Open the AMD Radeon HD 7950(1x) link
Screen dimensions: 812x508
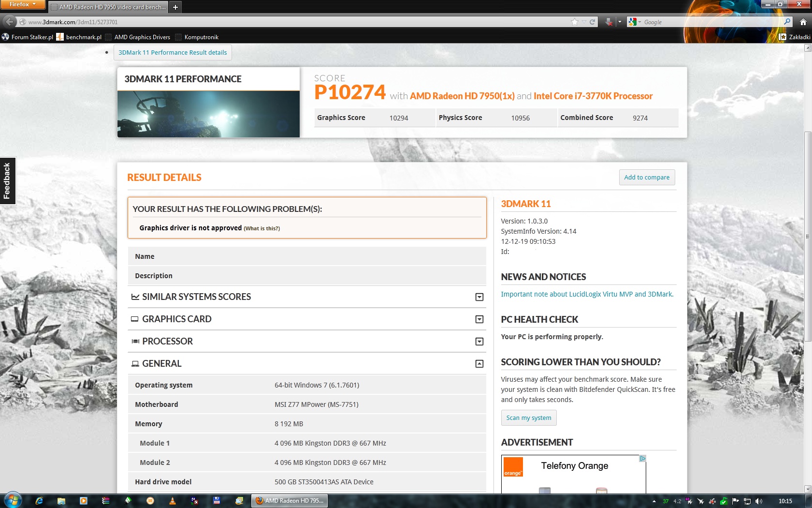point(462,96)
